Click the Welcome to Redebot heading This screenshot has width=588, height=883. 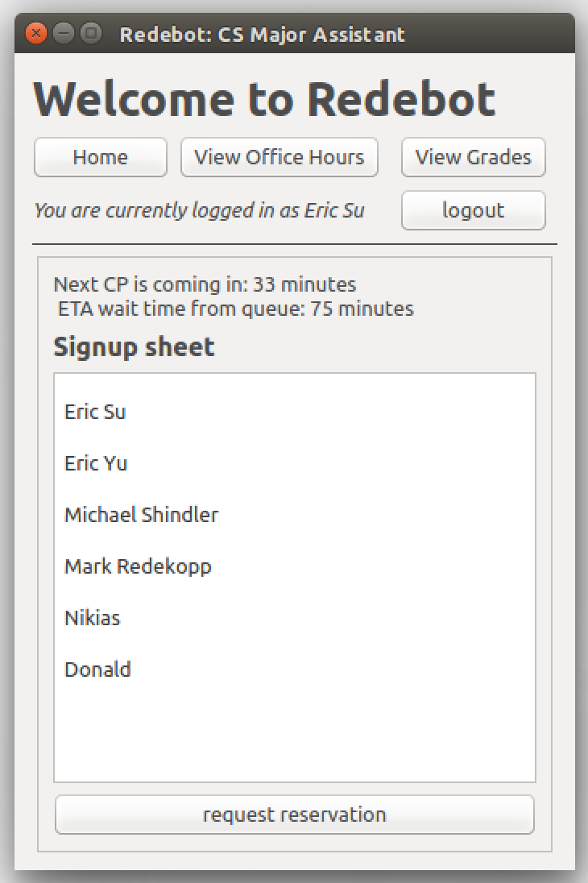(x=264, y=99)
